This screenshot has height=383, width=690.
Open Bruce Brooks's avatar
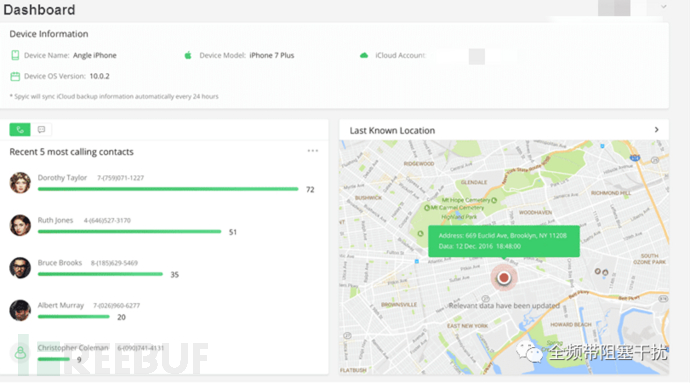[20, 268]
